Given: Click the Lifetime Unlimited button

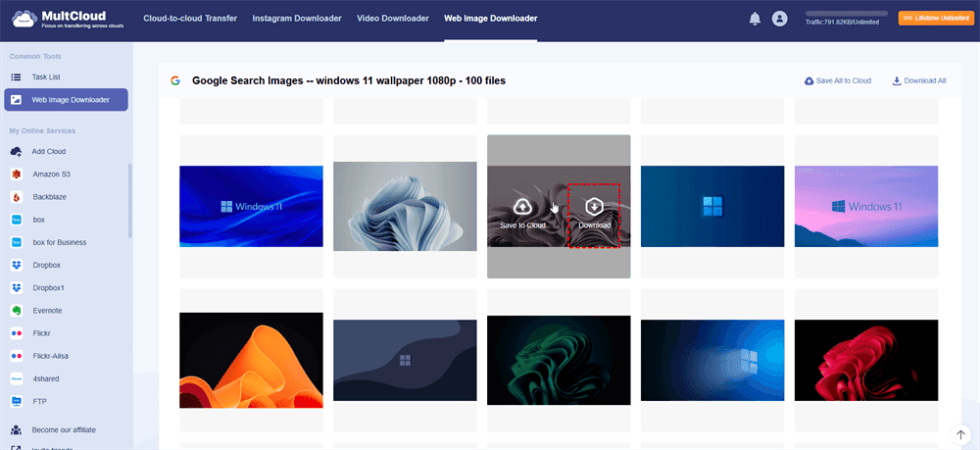Looking at the screenshot, I should tap(936, 19).
